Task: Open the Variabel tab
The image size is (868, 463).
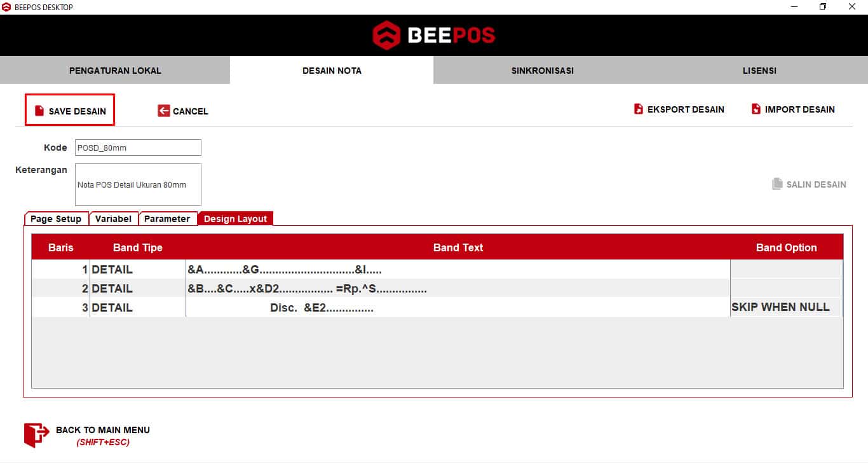Action: [x=113, y=219]
